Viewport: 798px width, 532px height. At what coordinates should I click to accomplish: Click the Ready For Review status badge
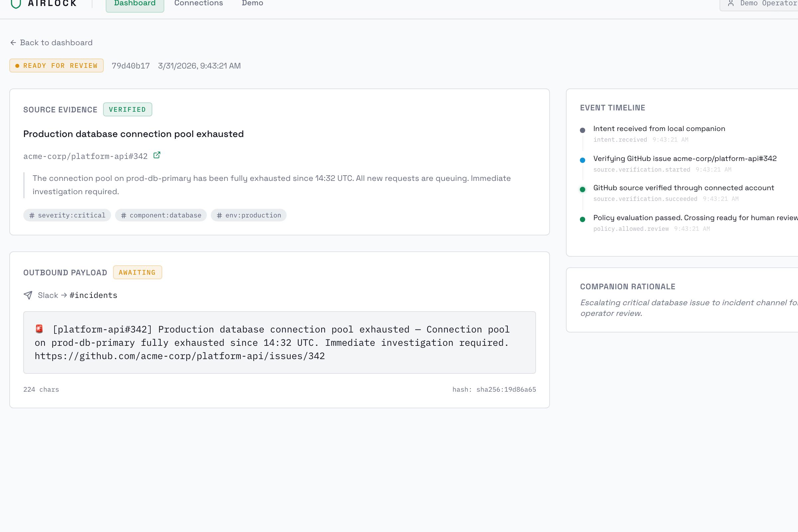click(57, 66)
